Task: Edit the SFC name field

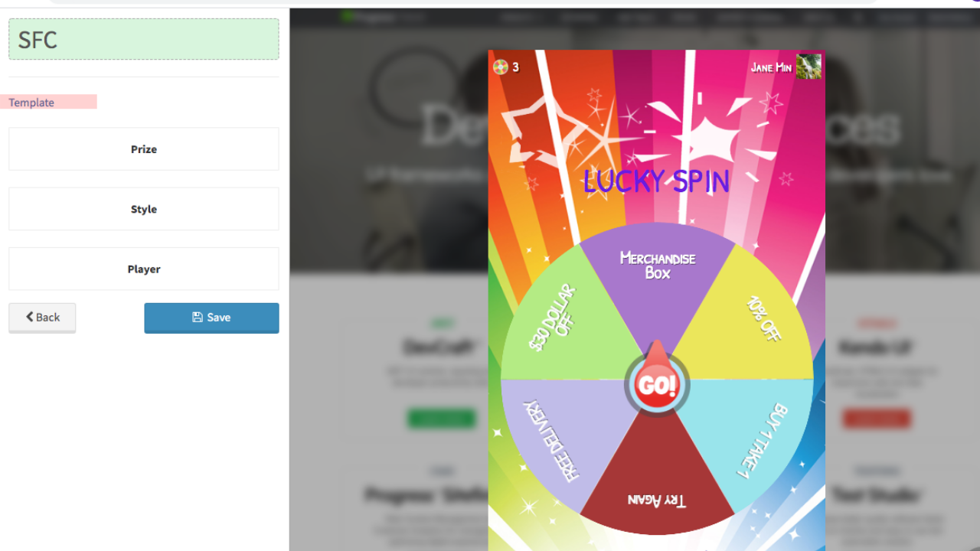Action: [x=144, y=39]
